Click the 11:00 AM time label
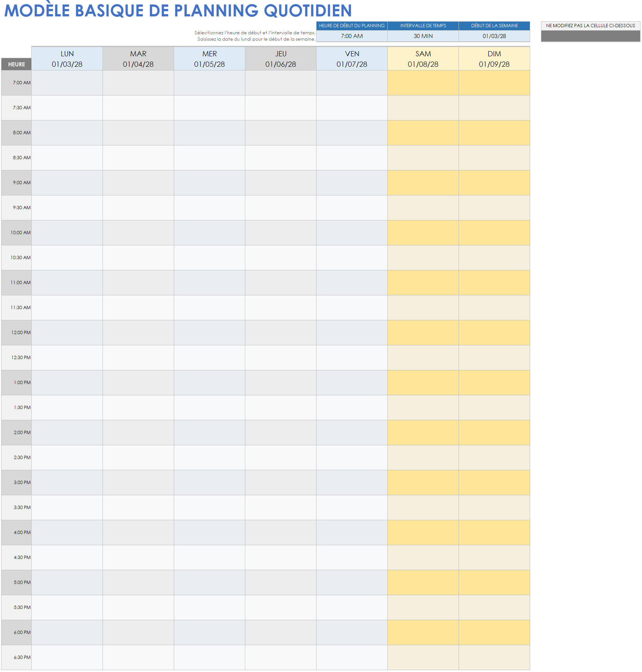 tap(16, 283)
